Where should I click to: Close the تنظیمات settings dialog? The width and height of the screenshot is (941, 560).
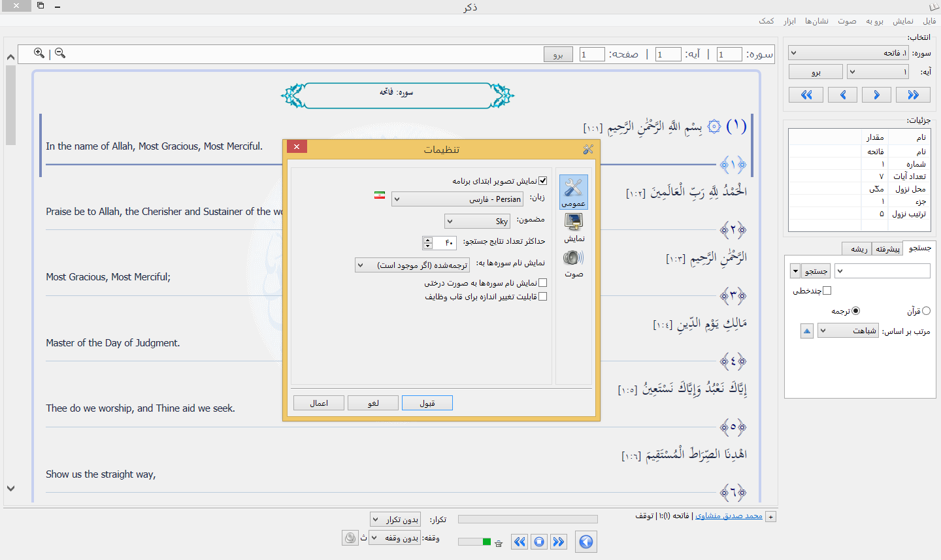coord(297,146)
